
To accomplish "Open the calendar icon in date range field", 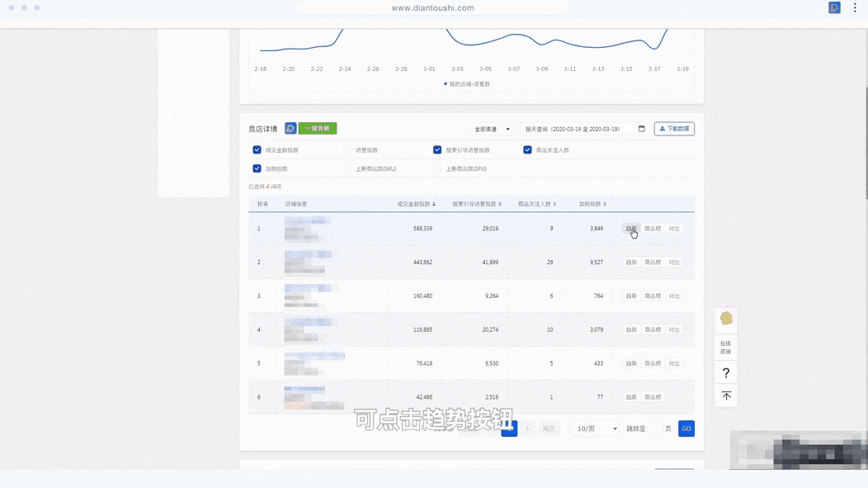I will coord(641,129).
